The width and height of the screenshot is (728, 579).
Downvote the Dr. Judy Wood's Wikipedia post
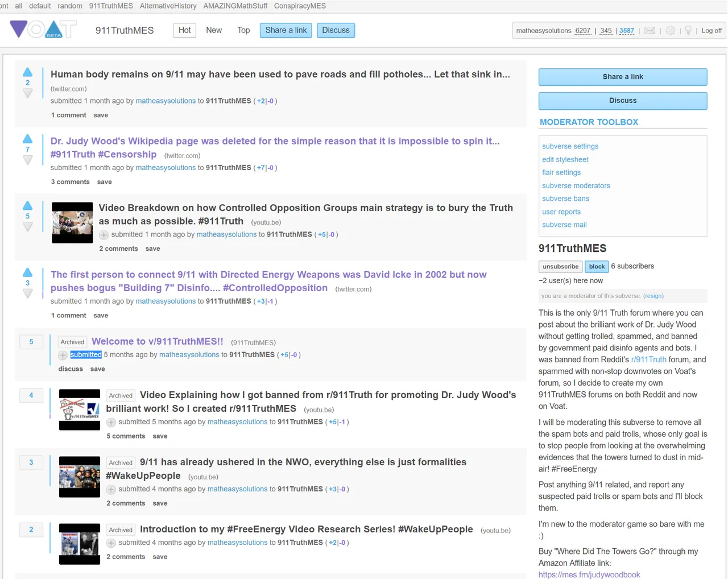(x=27, y=160)
